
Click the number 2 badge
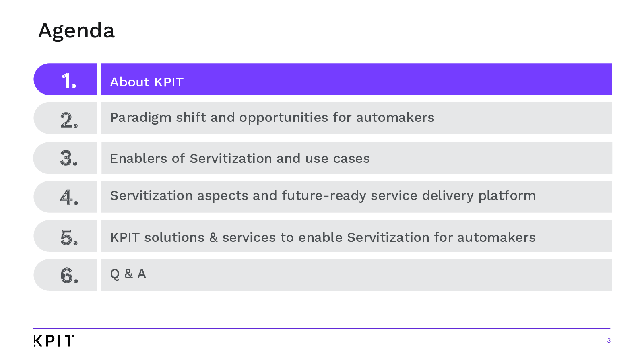pyautogui.click(x=66, y=118)
